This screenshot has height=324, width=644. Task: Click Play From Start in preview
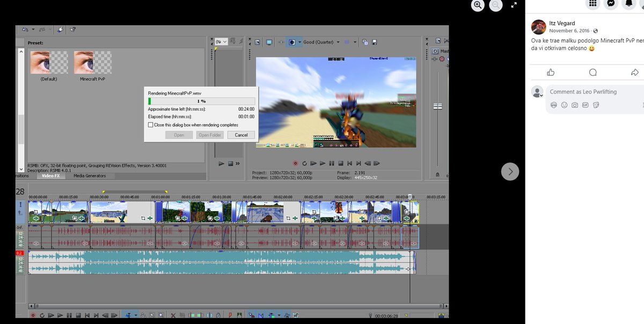pyautogui.click(x=313, y=163)
